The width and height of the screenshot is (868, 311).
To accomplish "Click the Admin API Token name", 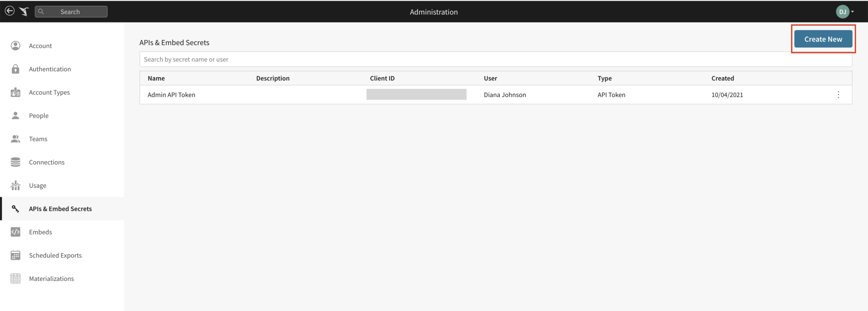I will (171, 95).
